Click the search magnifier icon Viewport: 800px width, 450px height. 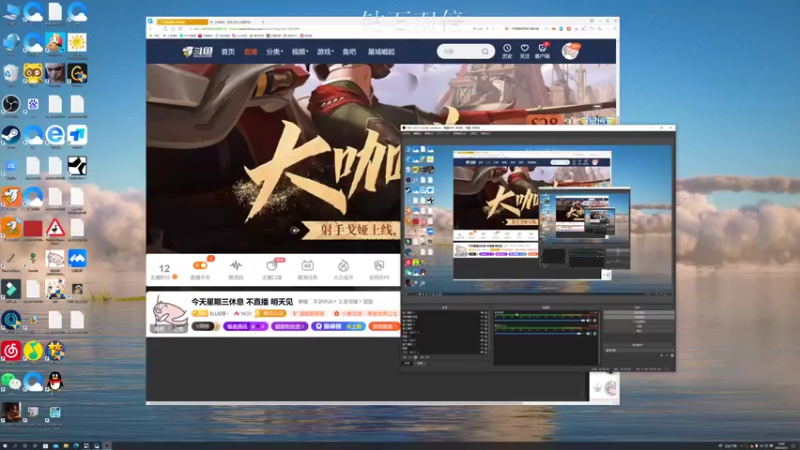tap(485, 52)
